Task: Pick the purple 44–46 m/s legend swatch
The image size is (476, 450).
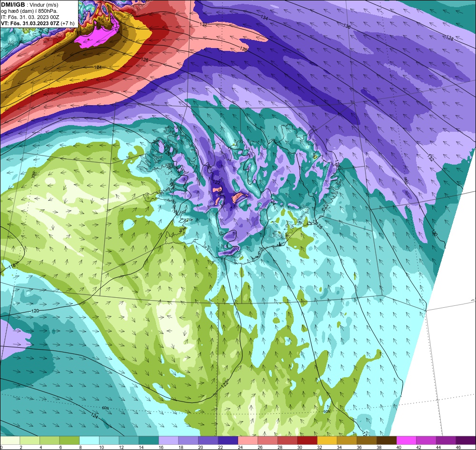Action: click(446, 440)
